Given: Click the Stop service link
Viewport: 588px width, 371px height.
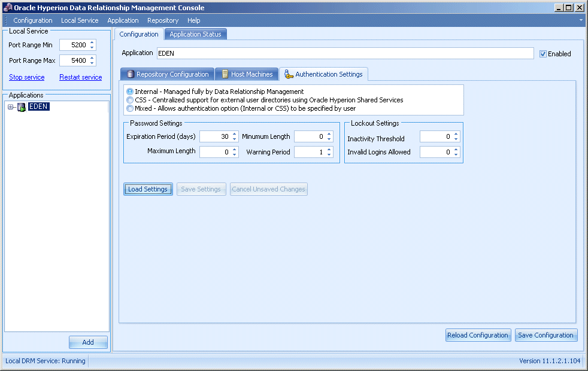Looking at the screenshot, I should pyautogui.click(x=26, y=77).
